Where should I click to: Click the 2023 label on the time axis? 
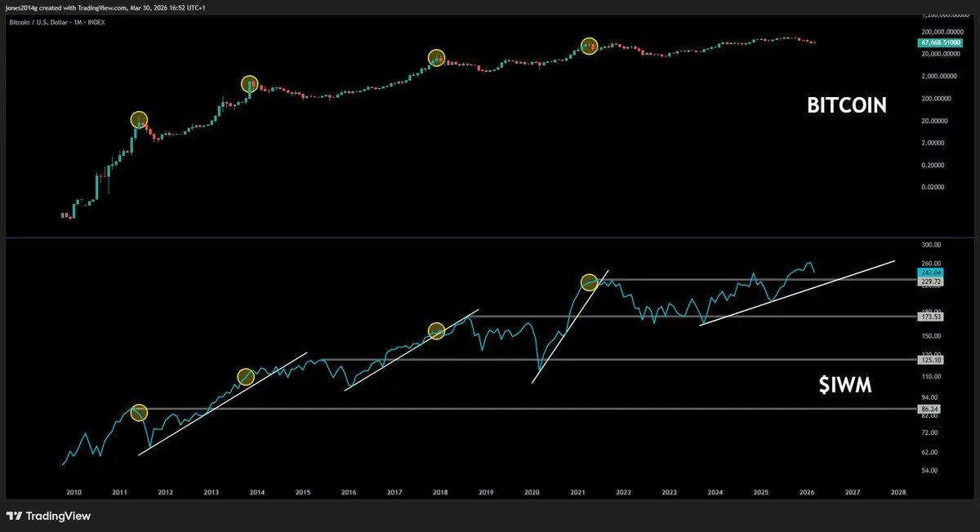pos(669,492)
